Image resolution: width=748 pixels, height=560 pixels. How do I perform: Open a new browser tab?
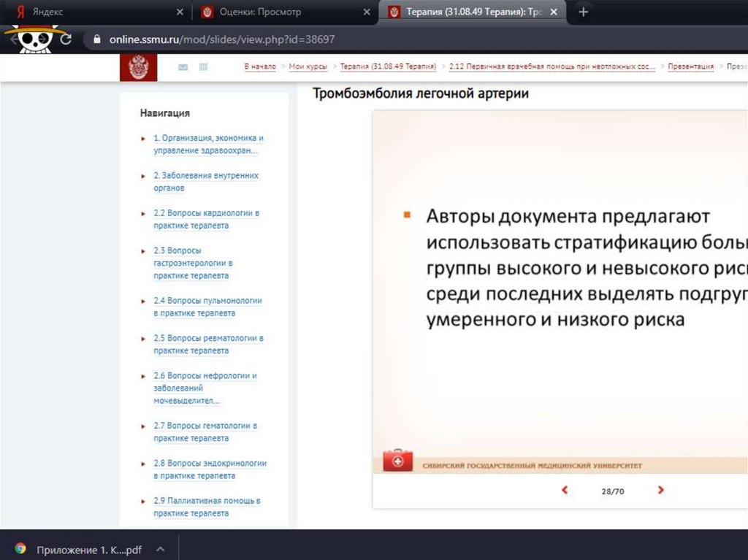coord(583,12)
